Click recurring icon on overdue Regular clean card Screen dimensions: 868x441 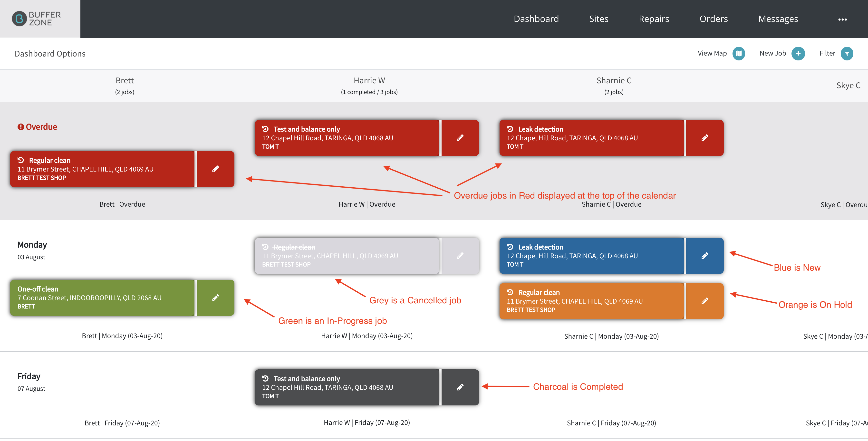click(21, 160)
